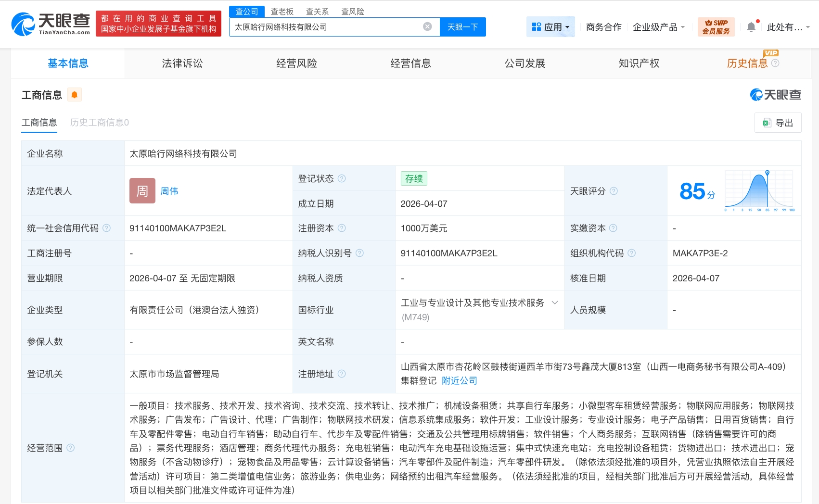This screenshot has height=504, width=819.
Task: Expand the 国标行业 industry chevron
Action: point(555,302)
